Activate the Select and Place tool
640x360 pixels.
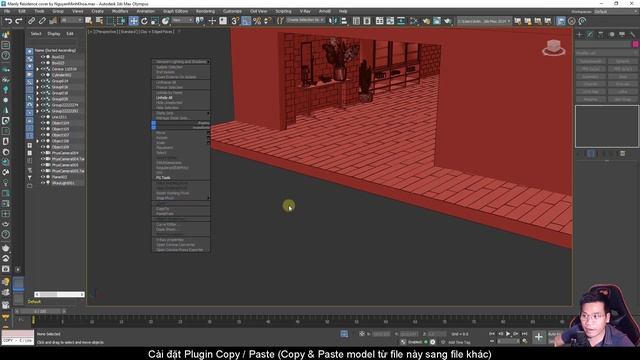click(x=165, y=21)
